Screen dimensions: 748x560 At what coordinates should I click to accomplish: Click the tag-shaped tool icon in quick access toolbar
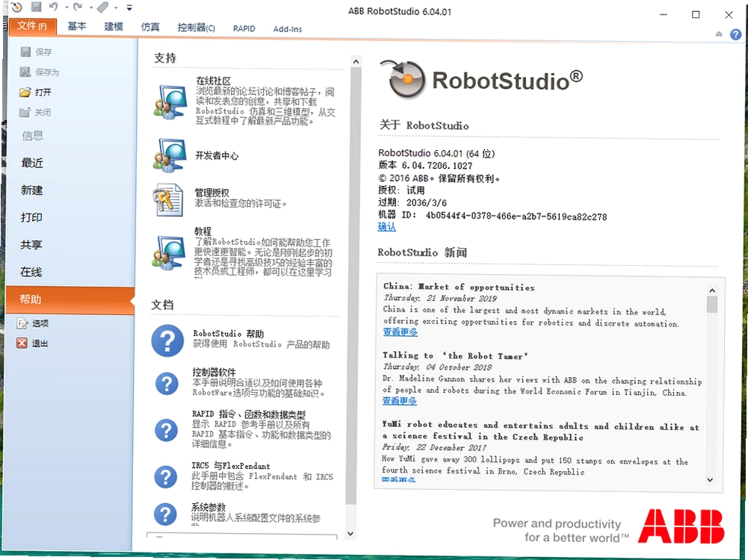click(102, 7)
